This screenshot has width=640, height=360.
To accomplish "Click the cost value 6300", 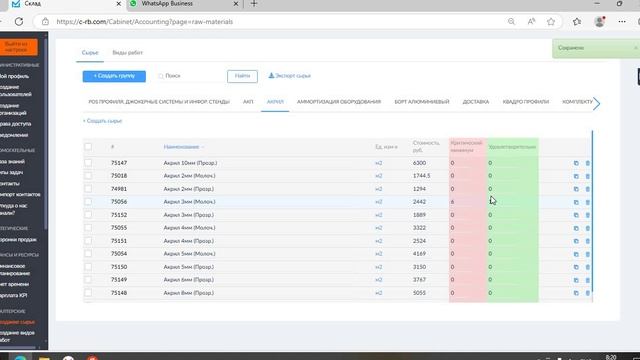I will pyautogui.click(x=419, y=163).
